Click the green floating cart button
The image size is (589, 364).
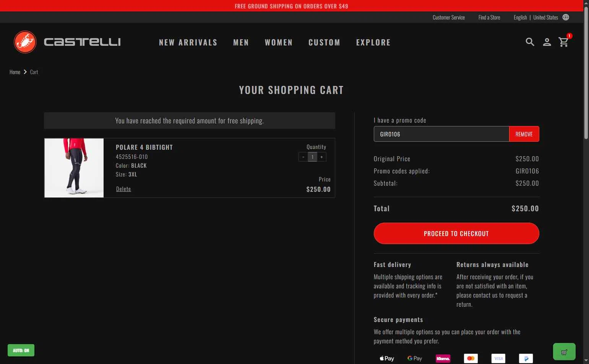564,352
